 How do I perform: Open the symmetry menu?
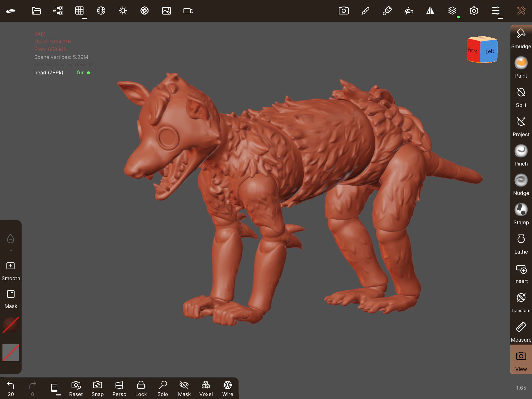(430, 11)
